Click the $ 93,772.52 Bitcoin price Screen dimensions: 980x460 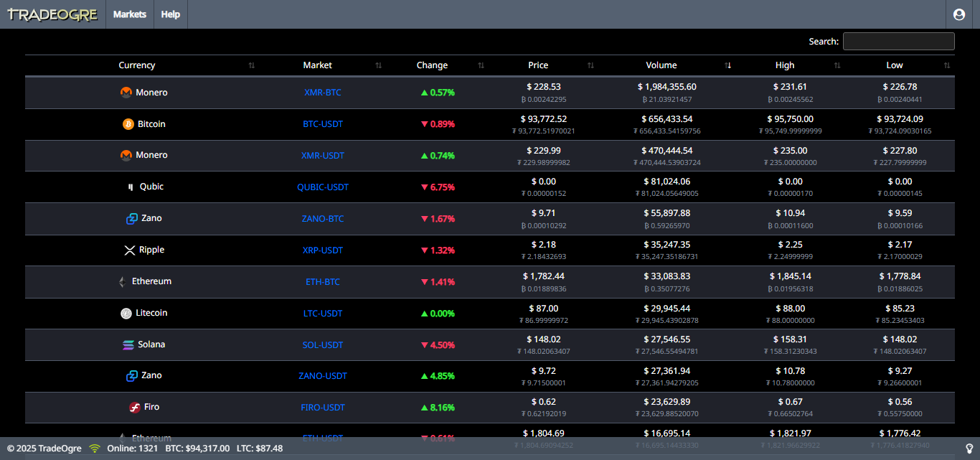tap(544, 119)
